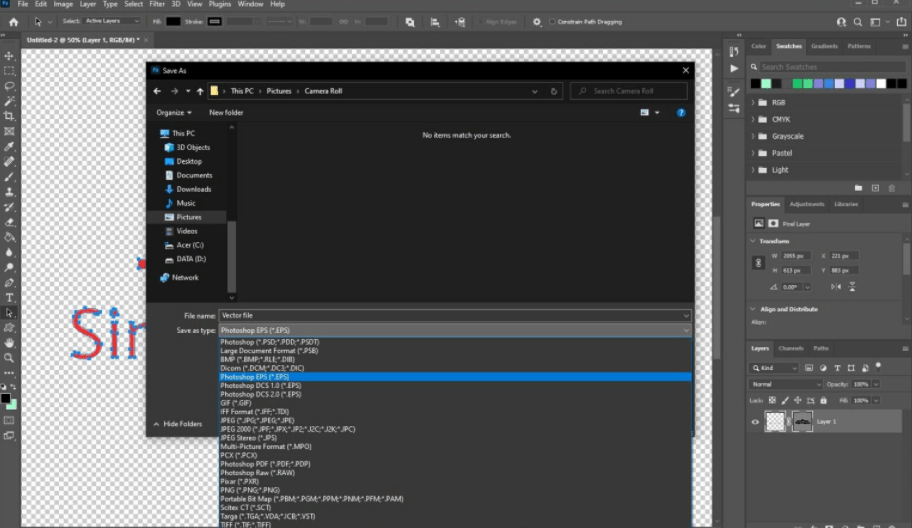Screen dimensions: 912x528
Task: Click the Help question mark icon
Action: (681, 113)
